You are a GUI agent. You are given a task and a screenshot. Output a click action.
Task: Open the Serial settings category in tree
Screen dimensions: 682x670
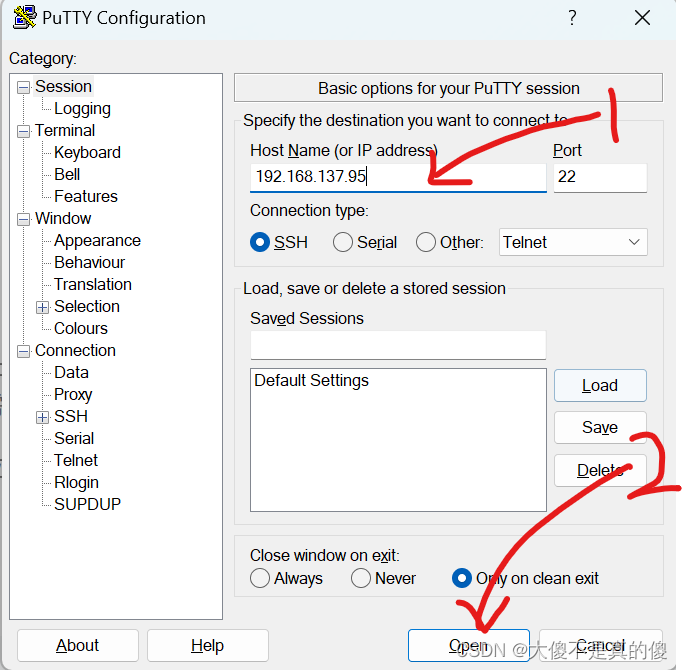coord(74,439)
